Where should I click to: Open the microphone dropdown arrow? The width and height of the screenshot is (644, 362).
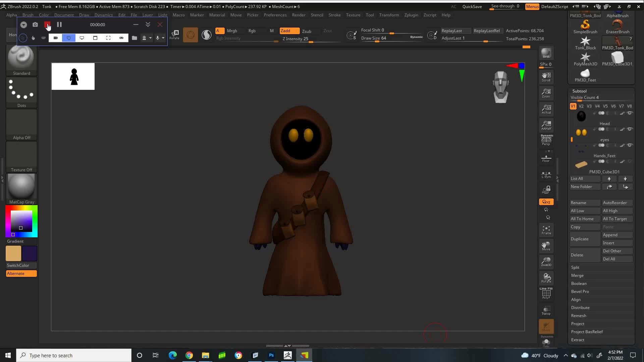pos(163,38)
